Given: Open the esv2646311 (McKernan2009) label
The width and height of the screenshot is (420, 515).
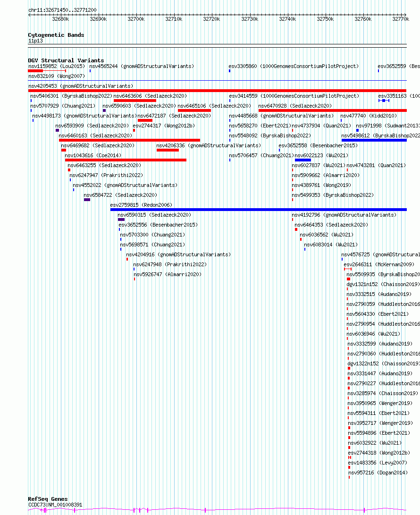Looking at the screenshot, I should pos(379,264).
